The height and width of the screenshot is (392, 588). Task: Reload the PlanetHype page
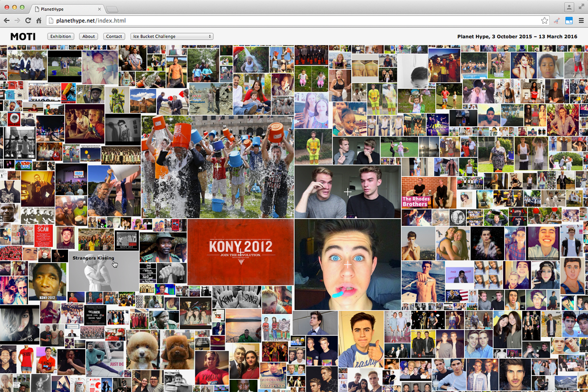pos(28,20)
